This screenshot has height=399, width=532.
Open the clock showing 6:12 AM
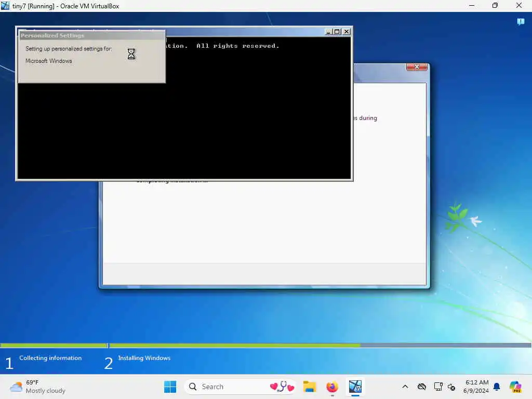(x=476, y=387)
